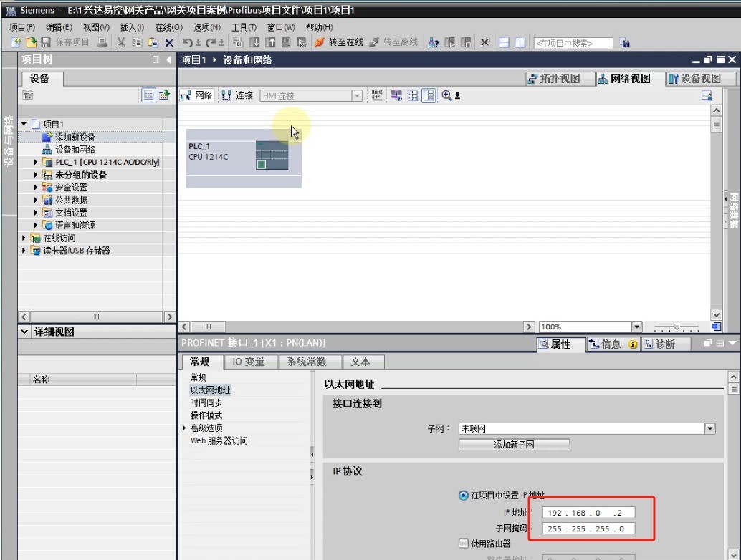Switch to the Device view (设备视图) tab
The height and width of the screenshot is (560, 741).
pyautogui.click(x=694, y=79)
